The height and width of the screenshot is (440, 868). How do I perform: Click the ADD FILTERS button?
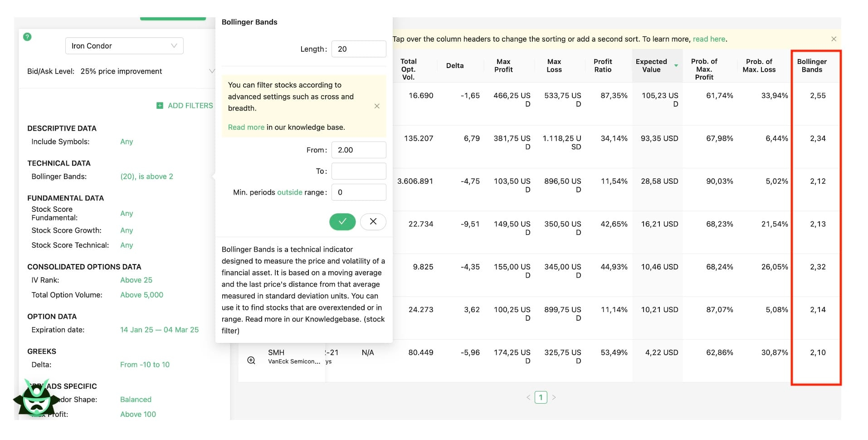[x=185, y=106]
